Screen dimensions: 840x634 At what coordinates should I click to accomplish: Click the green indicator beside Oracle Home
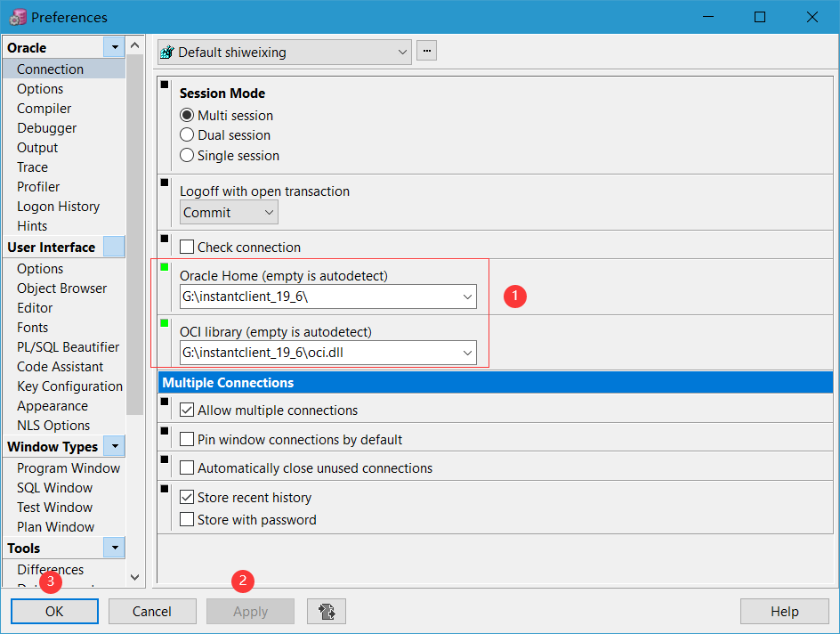[x=165, y=267]
